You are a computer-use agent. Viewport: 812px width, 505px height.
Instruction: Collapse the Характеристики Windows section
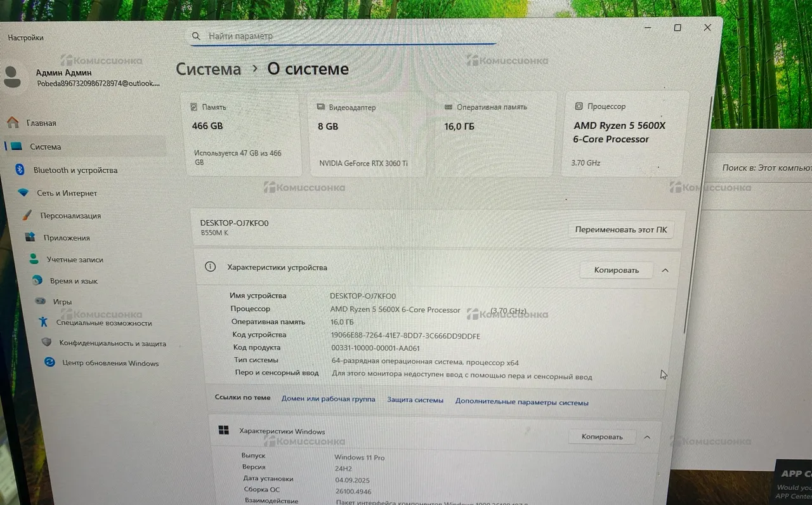pyautogui.click(x=647, y=436)
